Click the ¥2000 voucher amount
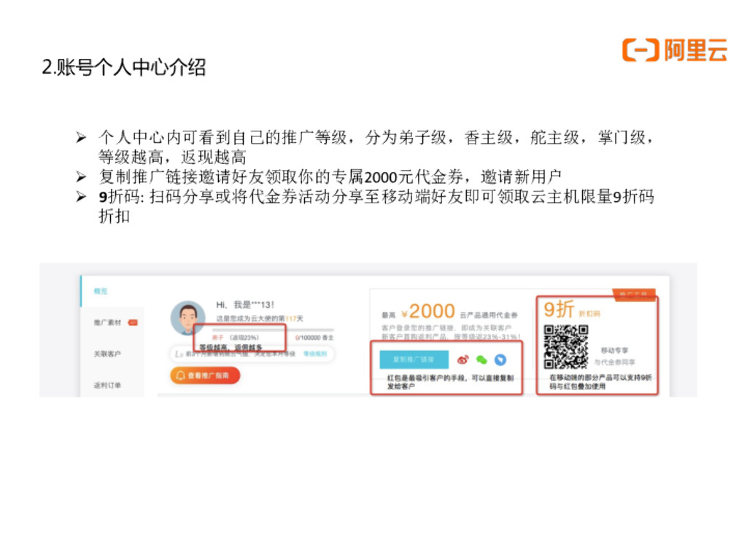This screenshot has width=747, height=560. coord(427,311)
